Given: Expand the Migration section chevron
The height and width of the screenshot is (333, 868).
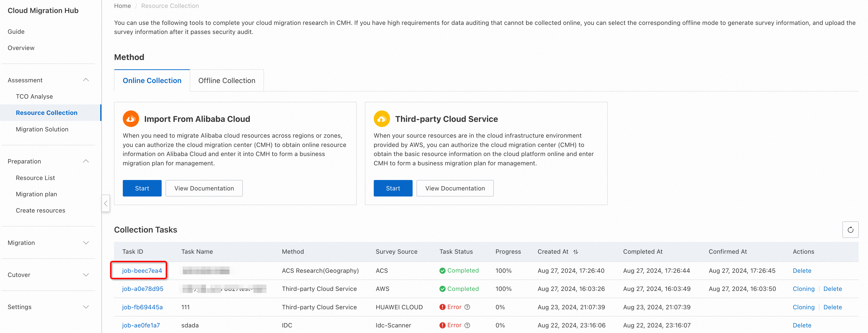Looking at the screenshot, I should [86, 243].
